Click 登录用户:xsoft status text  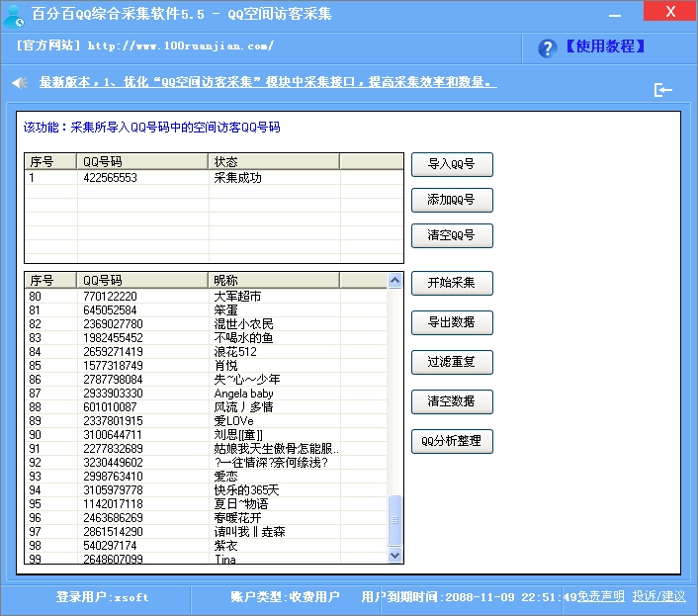103,597
